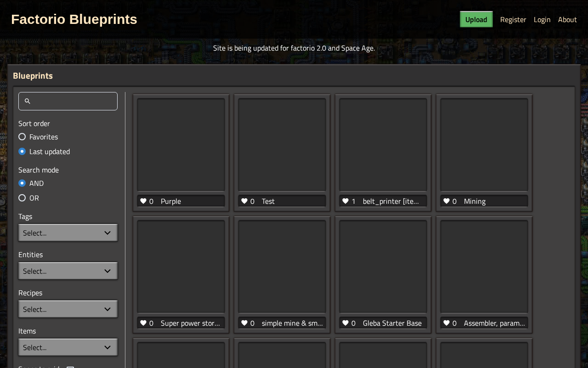Switch search mode to OR

click(22, 198)
